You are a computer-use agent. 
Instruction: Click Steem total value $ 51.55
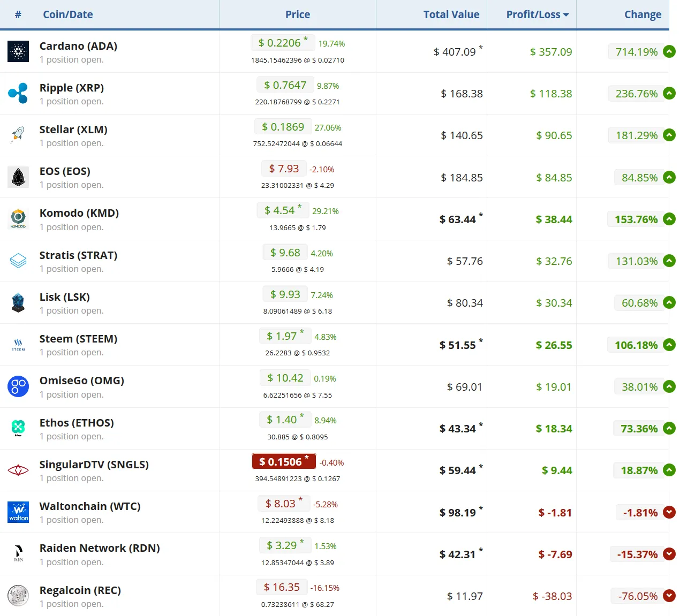tap(458, 345)
